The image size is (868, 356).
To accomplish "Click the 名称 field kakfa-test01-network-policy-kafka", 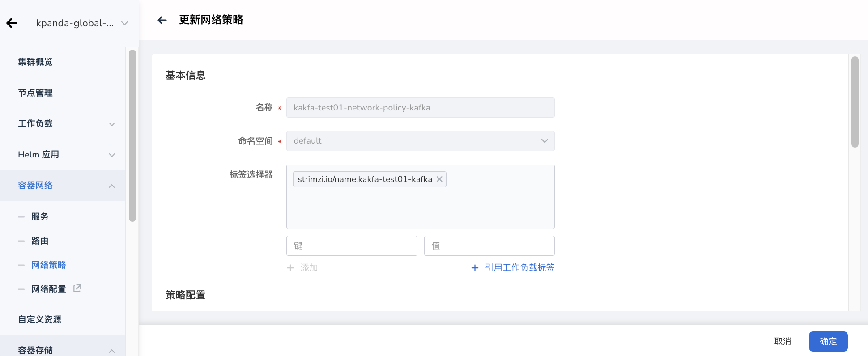I will coord(420,108).
